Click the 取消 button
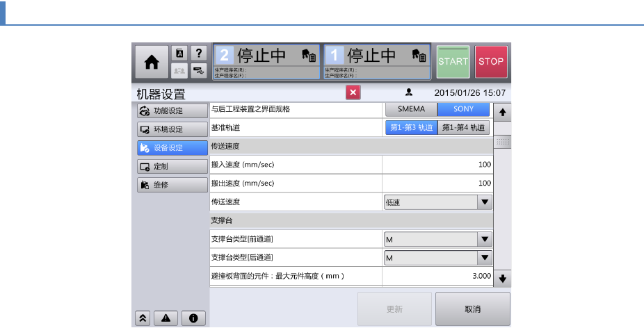The image size is (644, 328). (473, 309)
